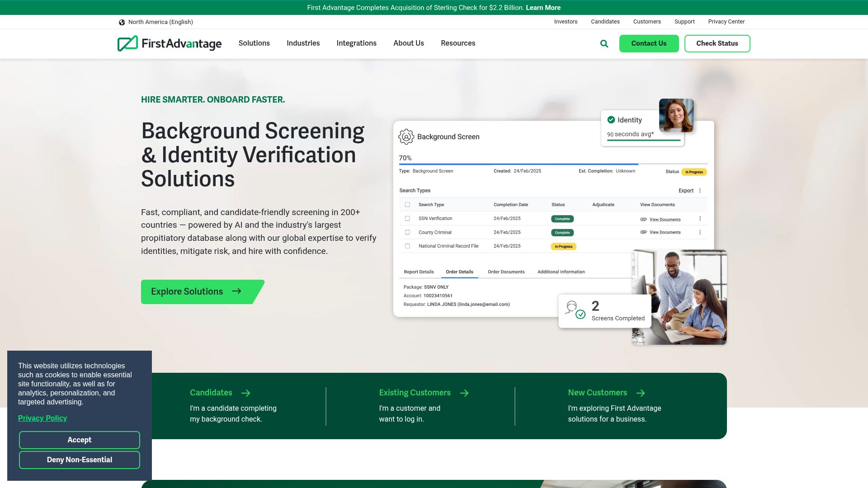Click the green checkmark beside Identity

tap(611, 120)
